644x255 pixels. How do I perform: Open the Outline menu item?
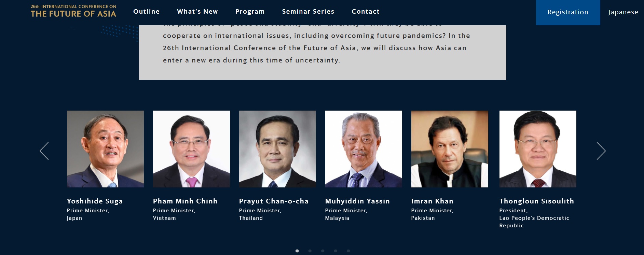pyautogui.click(x=146, y=12)
